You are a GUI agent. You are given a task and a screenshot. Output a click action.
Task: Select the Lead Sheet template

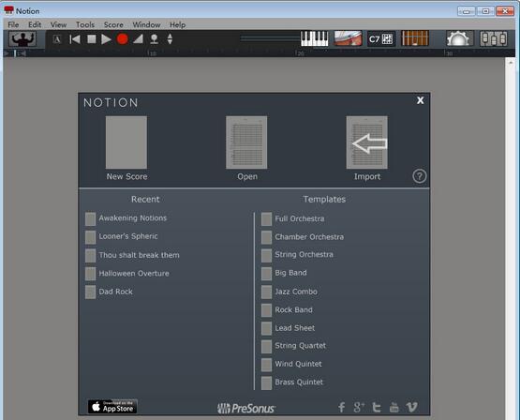[x=289, y=328]
